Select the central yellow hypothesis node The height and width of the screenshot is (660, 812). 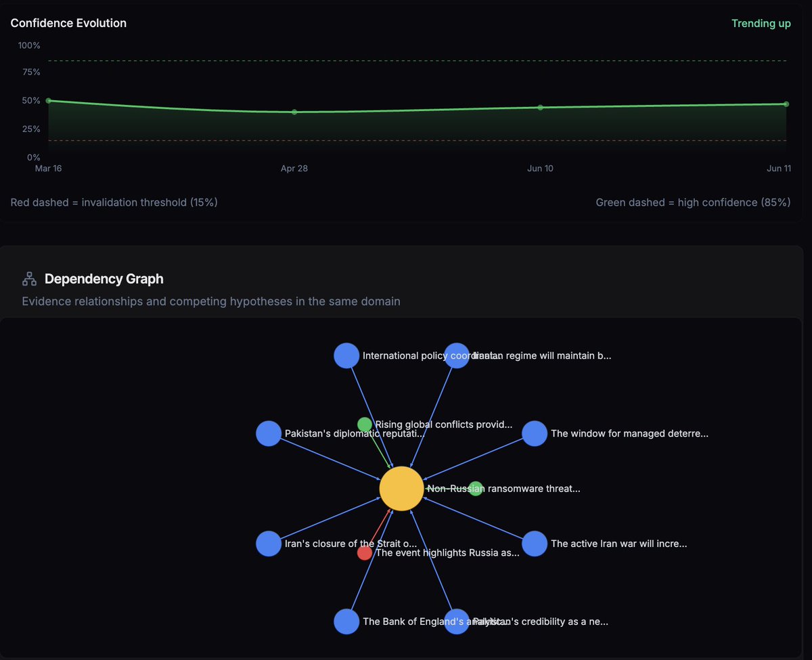click(401, 488)
